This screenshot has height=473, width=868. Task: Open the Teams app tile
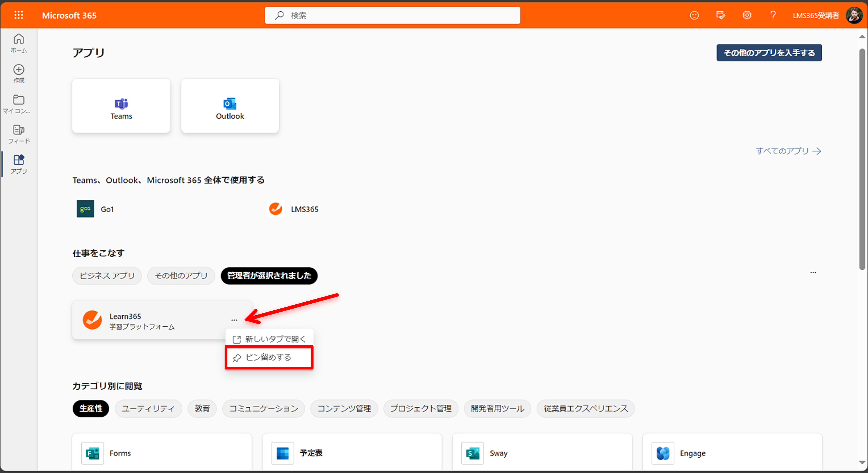click(121, 106)
